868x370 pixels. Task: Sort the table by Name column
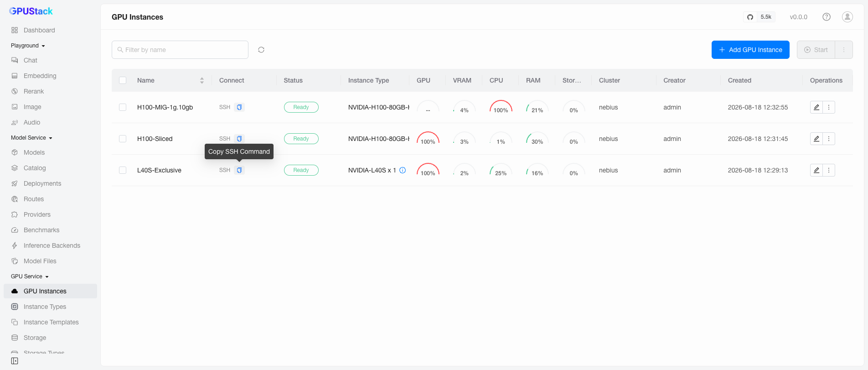[202, 80]
